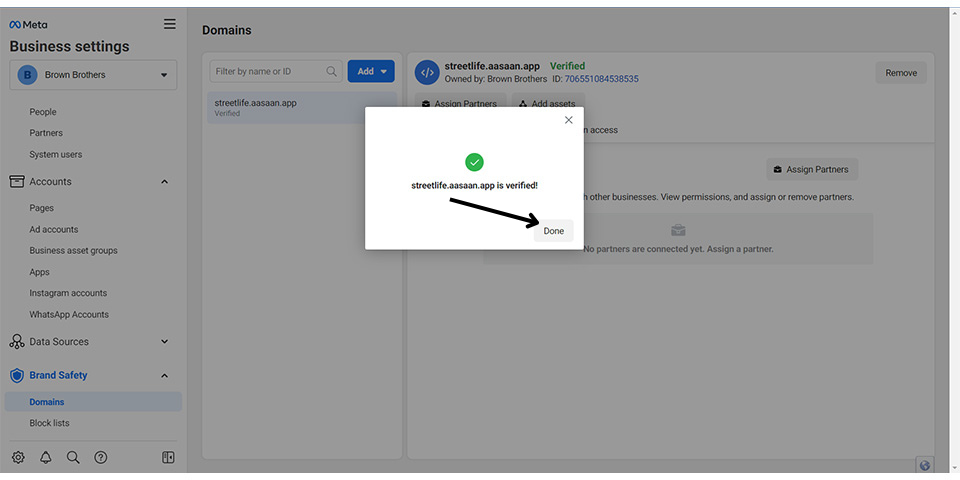Open People in the sidebar

pos(43,112)
